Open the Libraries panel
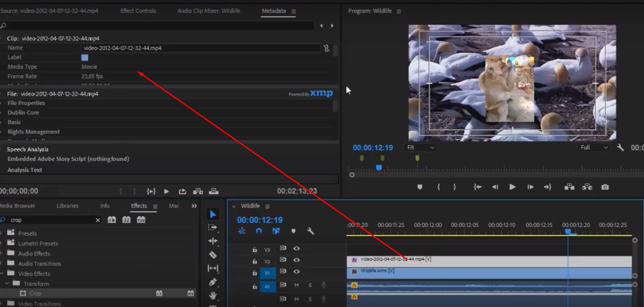This screenshot has height=307, width=644. coord(67,206)
